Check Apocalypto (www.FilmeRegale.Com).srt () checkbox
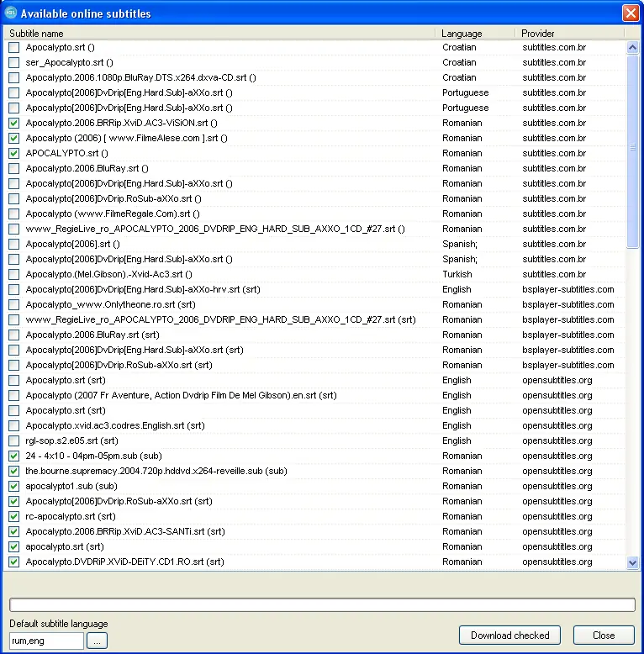This screenshot has width=644, height=654. tap(13, 214)
